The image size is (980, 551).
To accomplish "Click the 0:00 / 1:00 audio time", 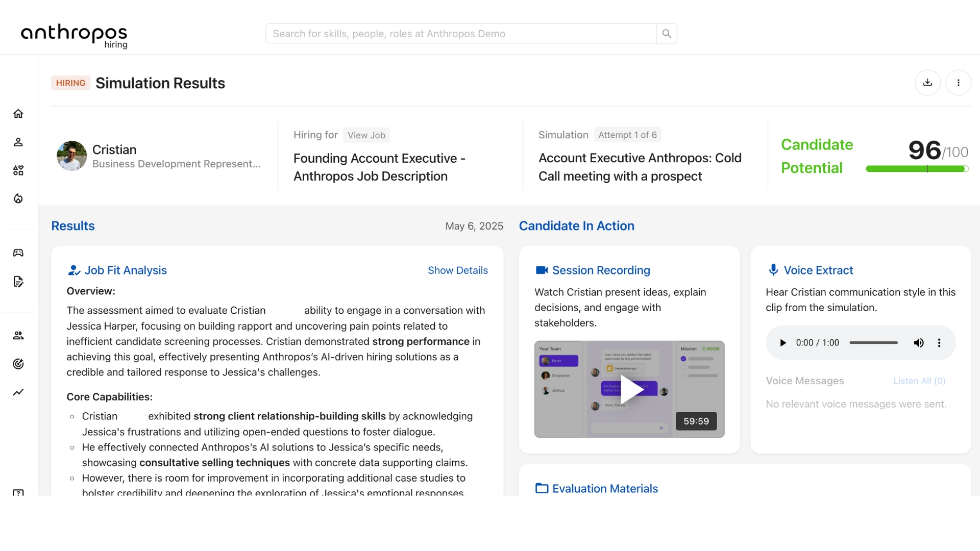I will [817, 343].
